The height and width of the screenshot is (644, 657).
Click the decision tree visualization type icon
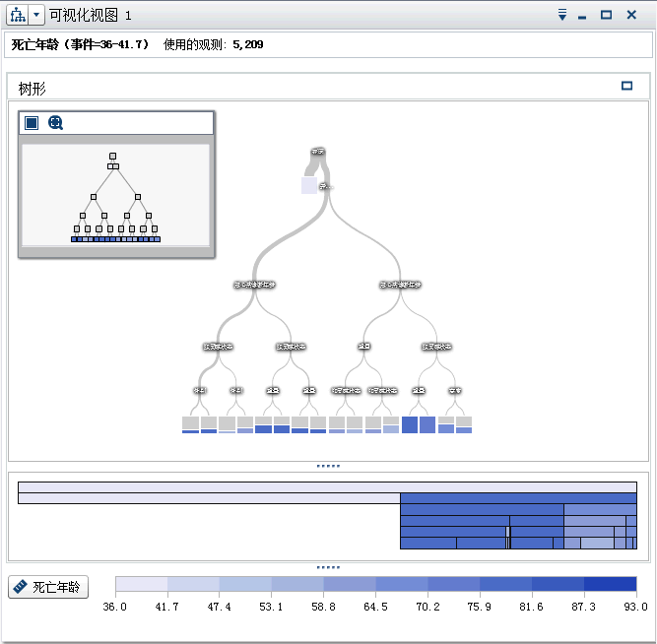(18, 16)
